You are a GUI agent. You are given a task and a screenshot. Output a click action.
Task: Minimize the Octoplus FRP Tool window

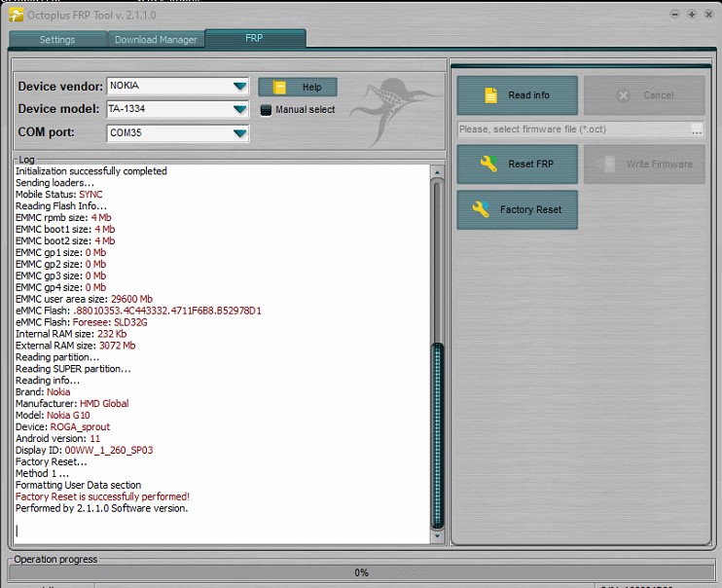674,15
